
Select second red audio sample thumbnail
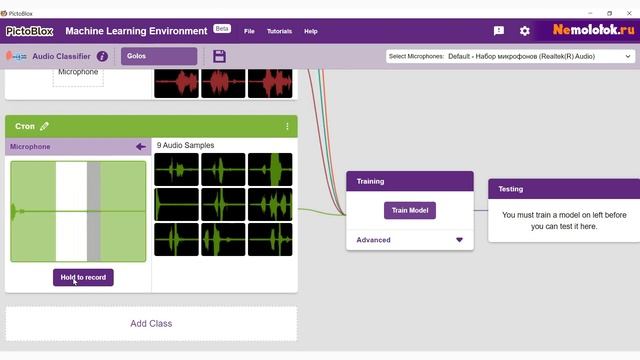click(x=223, y=84)
